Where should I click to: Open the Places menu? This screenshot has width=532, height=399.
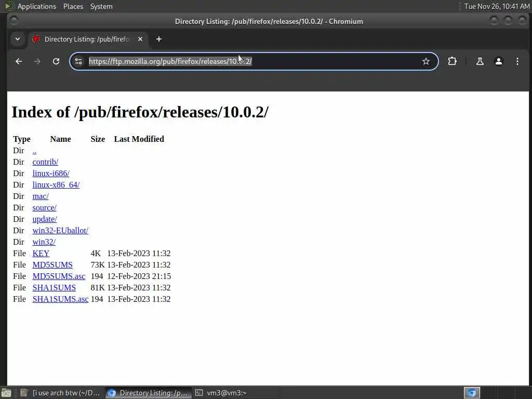coord(73,6)
